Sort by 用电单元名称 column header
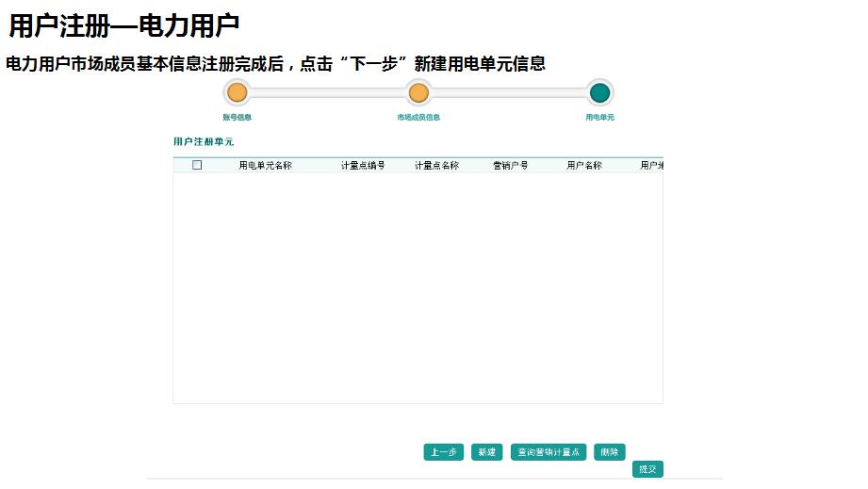The image size is (868, 489). [x=265, y=166]
